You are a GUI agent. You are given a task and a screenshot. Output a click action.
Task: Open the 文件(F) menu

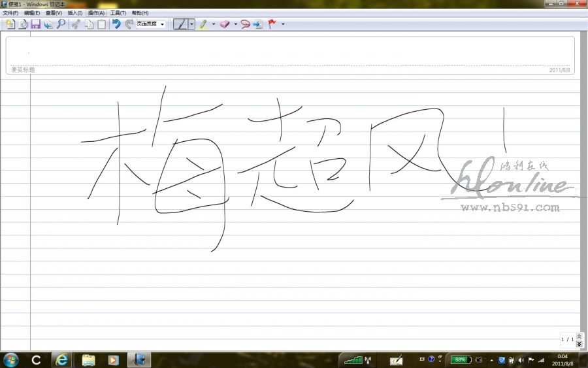[x=10, y=13]
